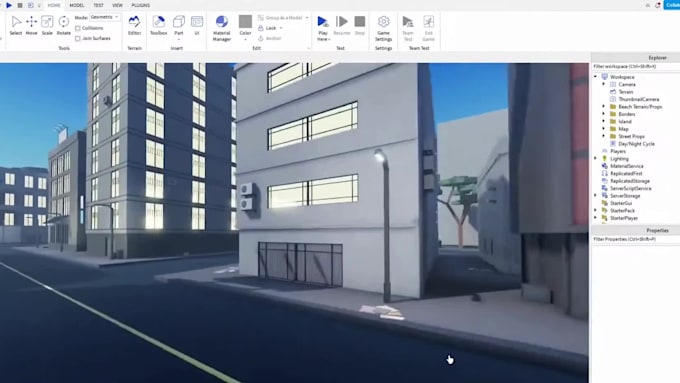Collapse the Workspace tree node
680x383 pixels.
pos(595,77)
